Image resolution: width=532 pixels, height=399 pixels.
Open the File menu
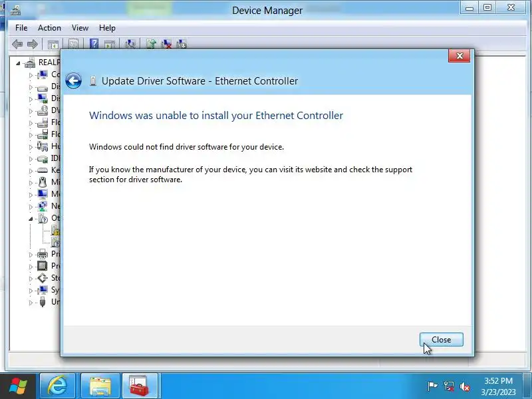21,28
